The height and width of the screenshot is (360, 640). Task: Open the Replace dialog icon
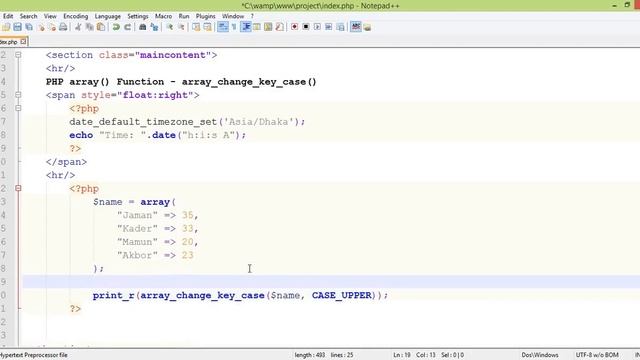tap(154, 27)
